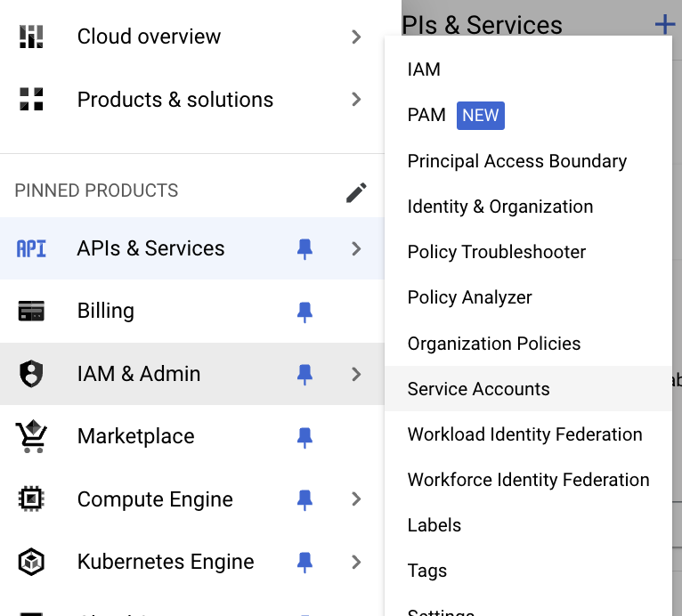Expand the Products & solutions chevron
The image size is (682, 616).
tap(356, 99)
